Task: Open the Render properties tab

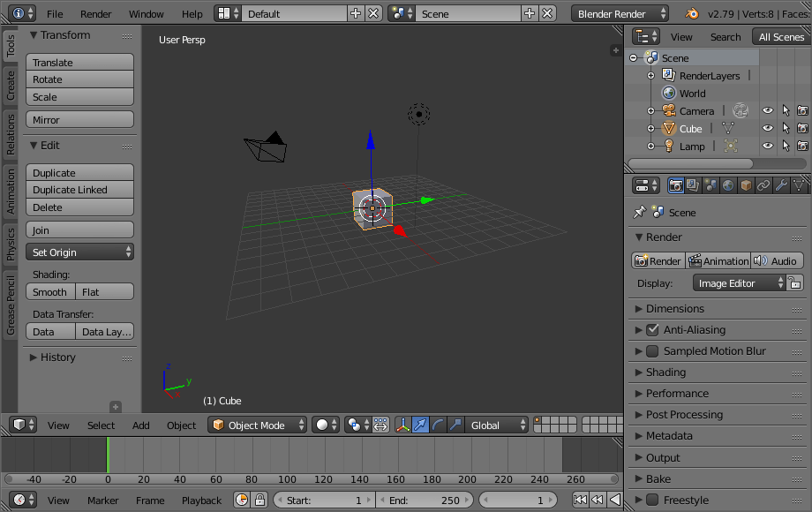Action: [676, 184]
